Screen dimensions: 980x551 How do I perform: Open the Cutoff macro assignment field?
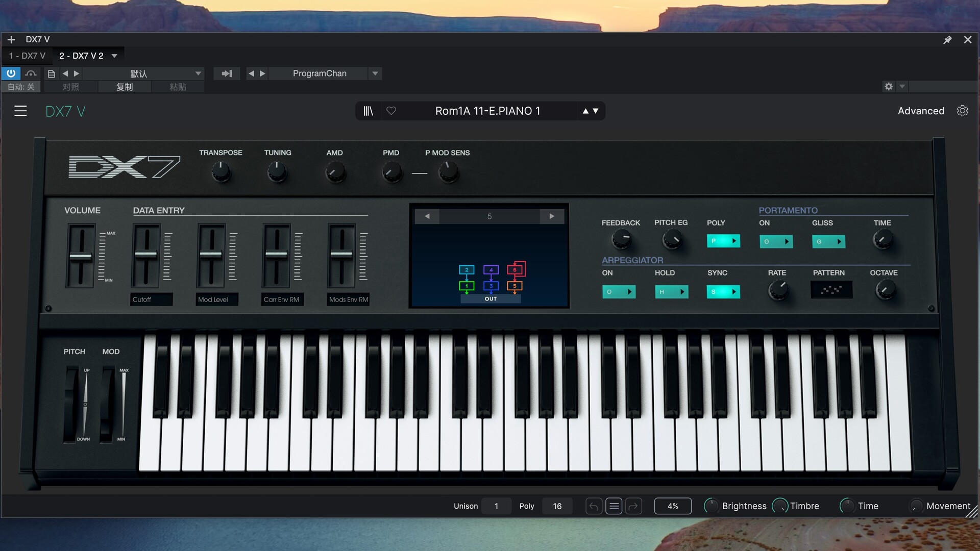[x=152, y=299]
